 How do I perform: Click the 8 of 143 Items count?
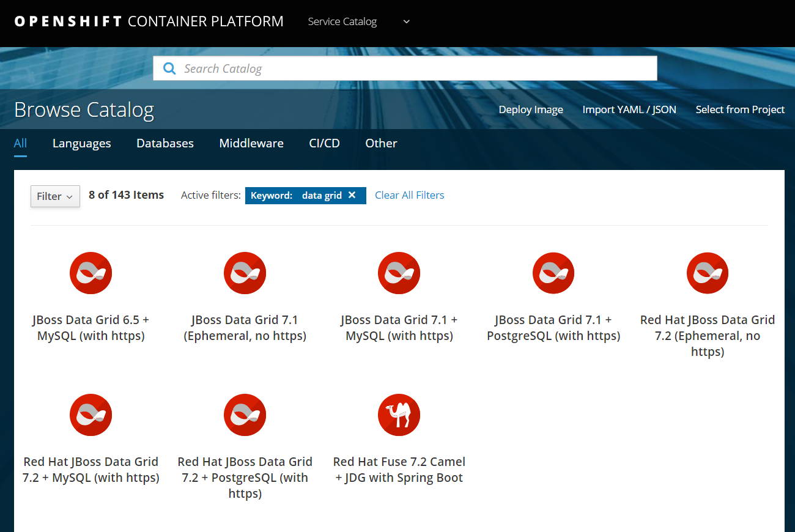pos(127,195)
